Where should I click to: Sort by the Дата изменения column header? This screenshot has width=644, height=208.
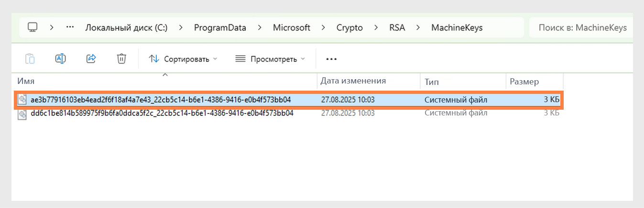(x=353, y=81)
